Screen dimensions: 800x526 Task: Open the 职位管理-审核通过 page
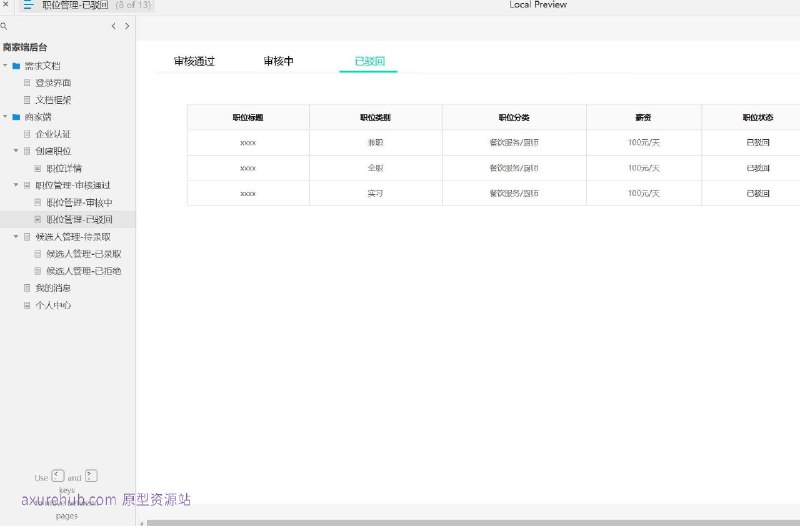(73, 185)
